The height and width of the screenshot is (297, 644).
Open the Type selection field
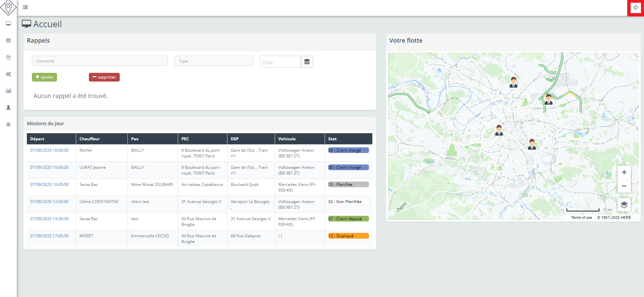tap(214, 61)
